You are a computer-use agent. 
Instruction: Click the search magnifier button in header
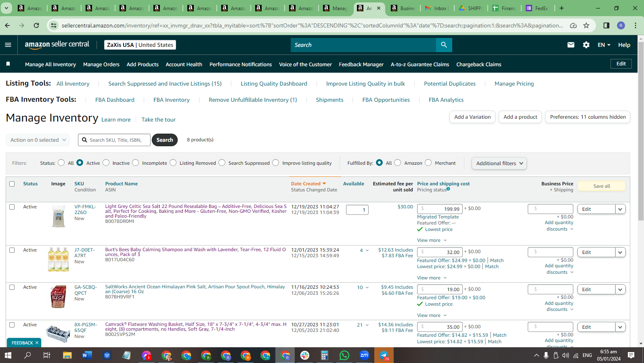click(444, 45)
